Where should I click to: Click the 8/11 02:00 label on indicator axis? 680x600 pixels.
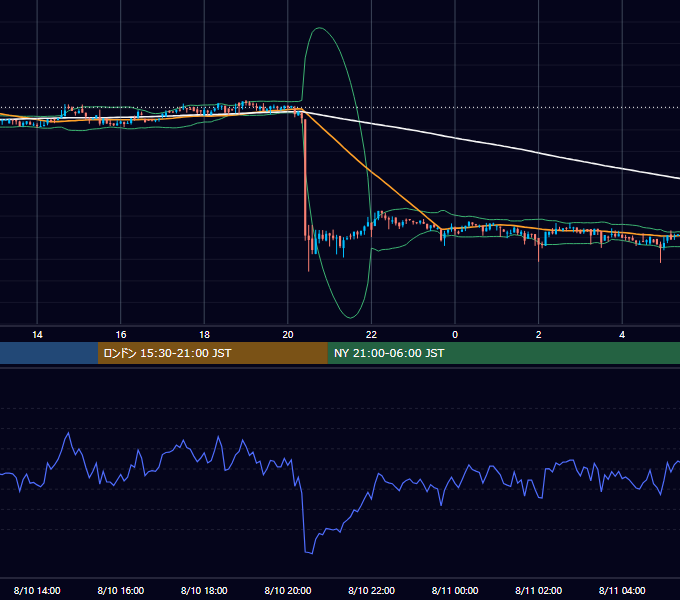pyautogui.click(x=538, y=590)
